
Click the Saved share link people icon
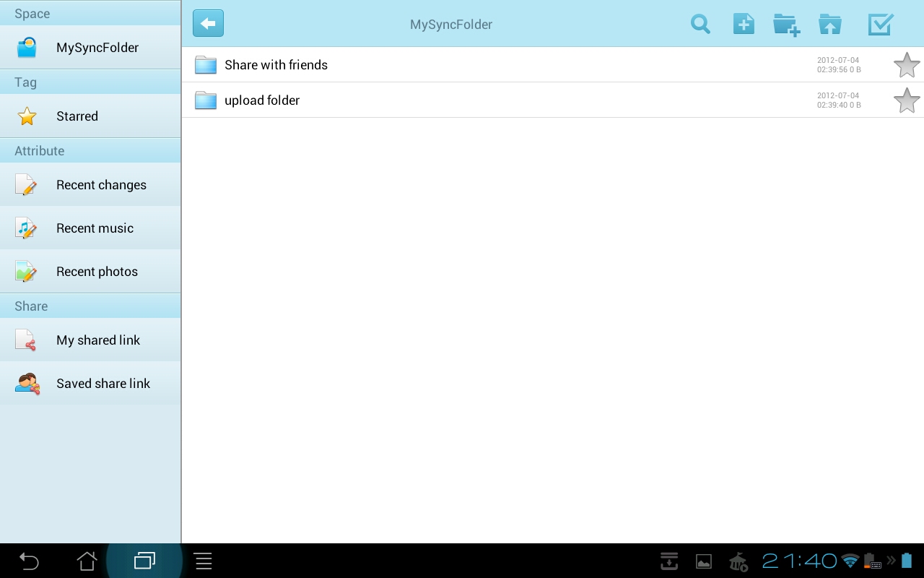coord(27,384)
